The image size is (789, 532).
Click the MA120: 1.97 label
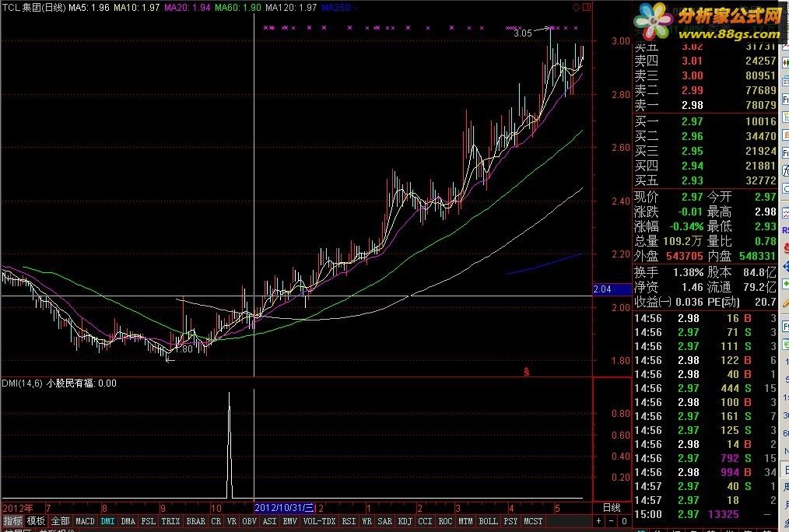point(291,8)
